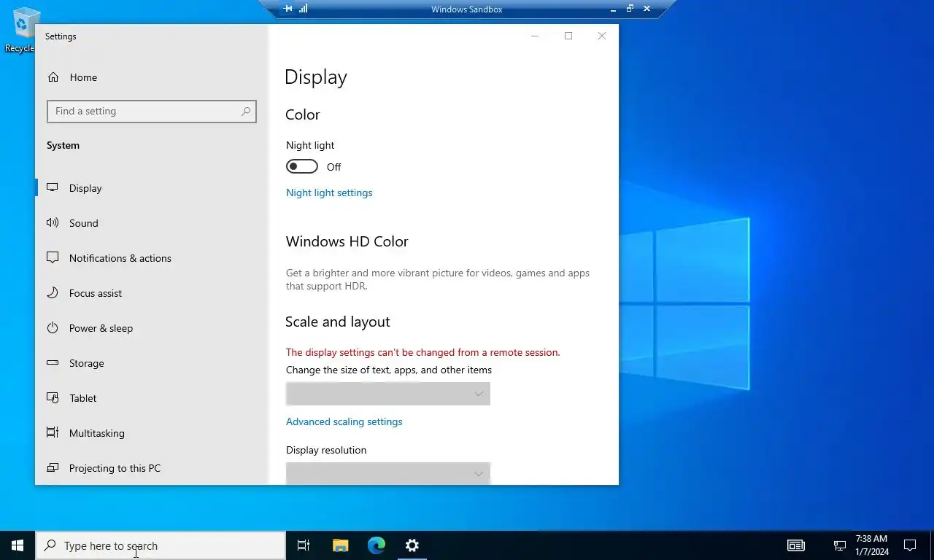Go to Home in Settings
The width and height of the screenshot is (934, 560).
tap(83, 77)
